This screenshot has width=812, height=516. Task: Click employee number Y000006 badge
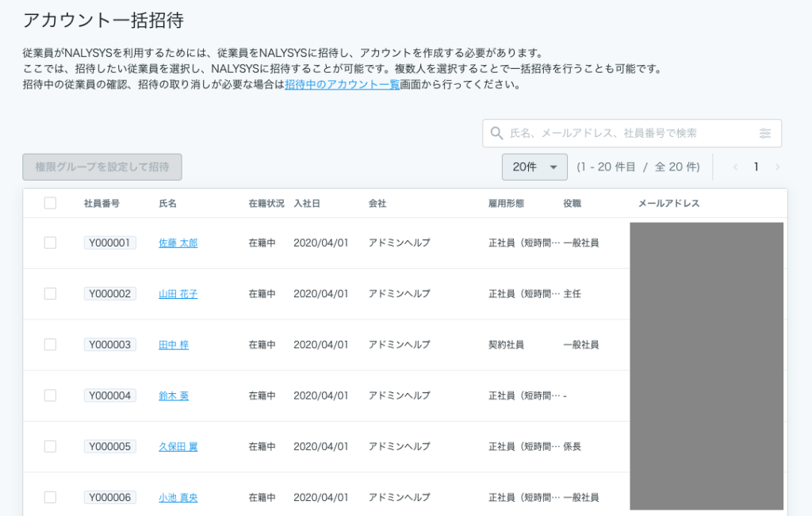point(109,497)
